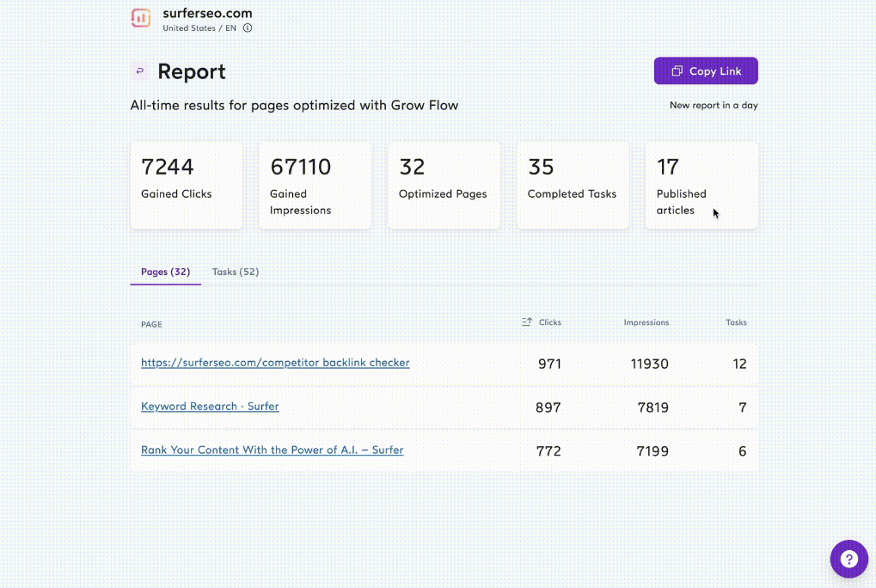Select the 17 Published articles card
The width and height of the screenshot is (876, 588).
tap(701, 186)
